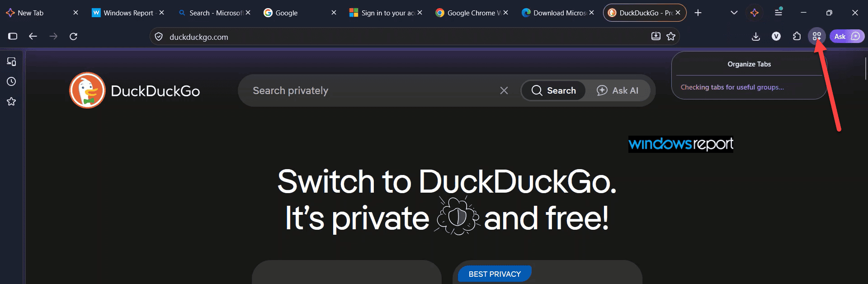This screenshot has height=284, width=868.
Task: Open the sparkle AI icon in title bar
Action: [755, 13]
